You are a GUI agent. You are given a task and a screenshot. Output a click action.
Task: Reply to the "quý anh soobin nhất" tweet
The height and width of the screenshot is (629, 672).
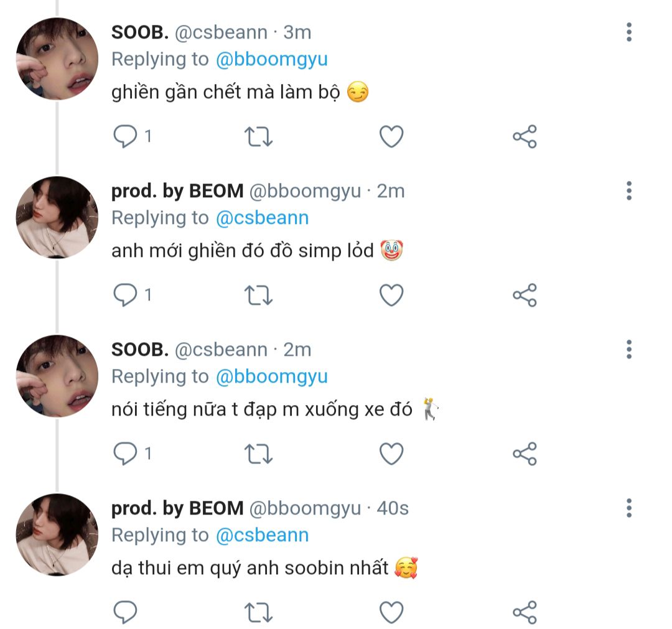coord(125,612)
